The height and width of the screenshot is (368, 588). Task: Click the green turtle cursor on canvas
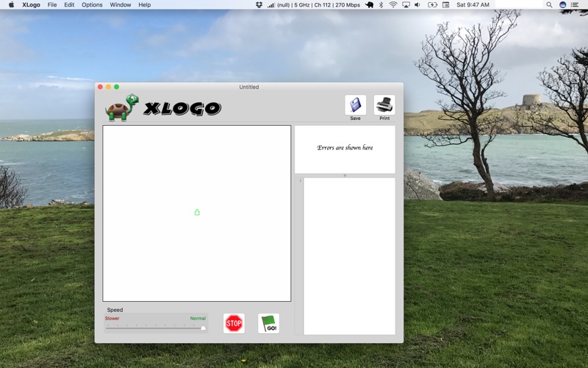pos(197,213)
